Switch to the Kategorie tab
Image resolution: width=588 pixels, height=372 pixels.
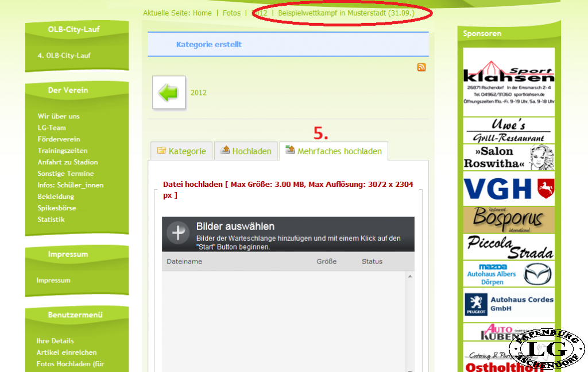coord(181,151)
